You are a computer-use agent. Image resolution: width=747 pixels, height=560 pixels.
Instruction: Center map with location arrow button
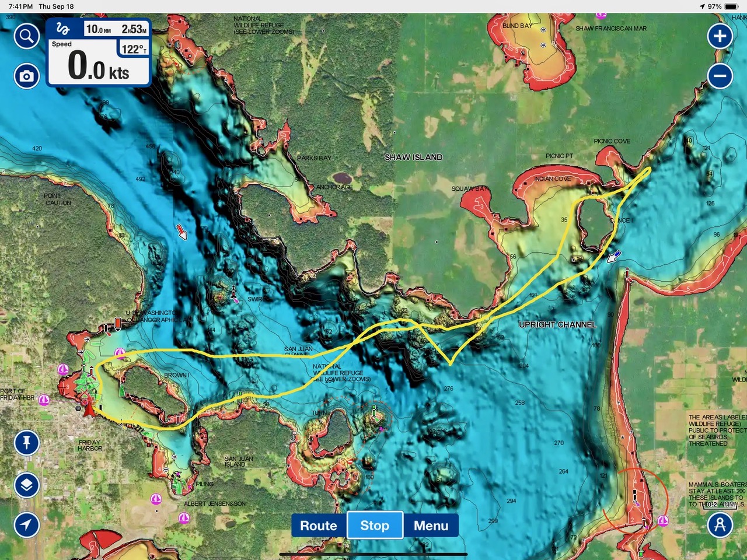tap(27, 524)
